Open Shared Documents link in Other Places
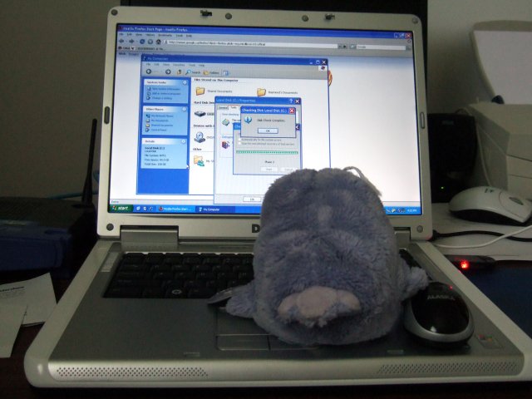The width and height of the screenshot is (532, 399). [160, 126]
